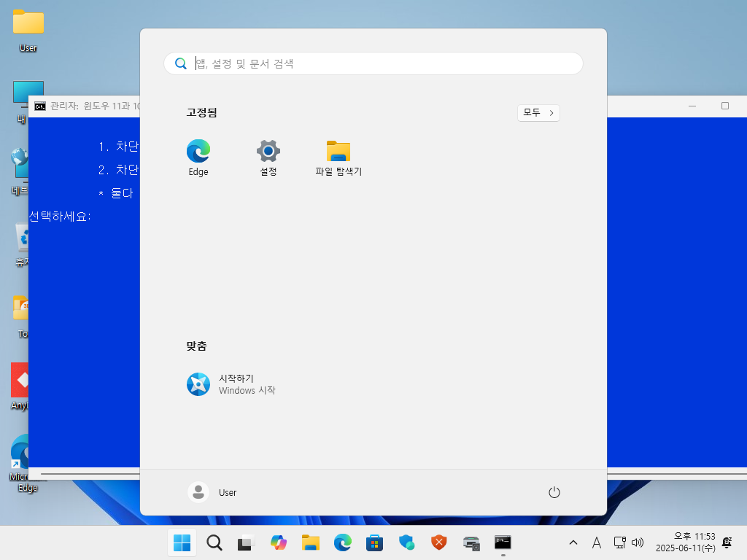Click the 맞춤 heading

[196, 346]
